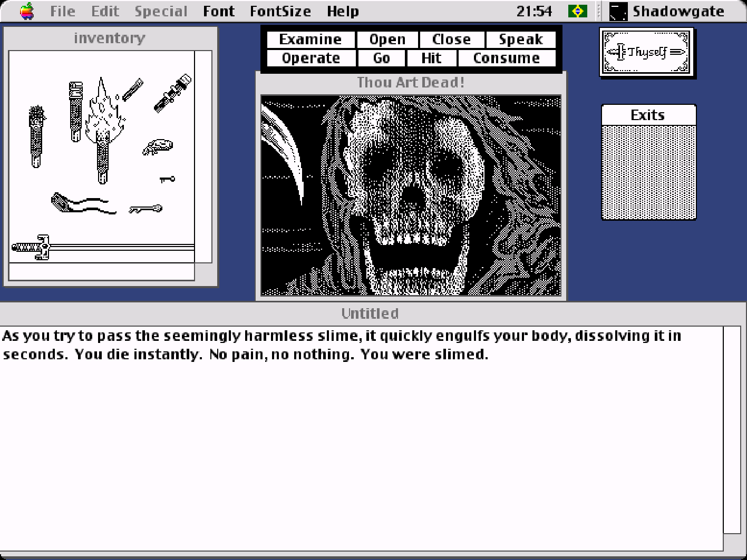
Task: Click the Grim Reaper death image
Action: click(411, 195)
